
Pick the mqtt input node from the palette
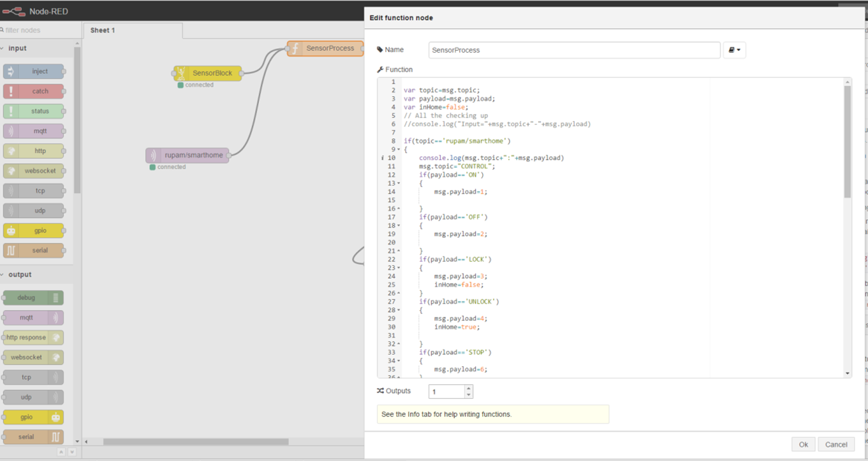click(33, 131)
